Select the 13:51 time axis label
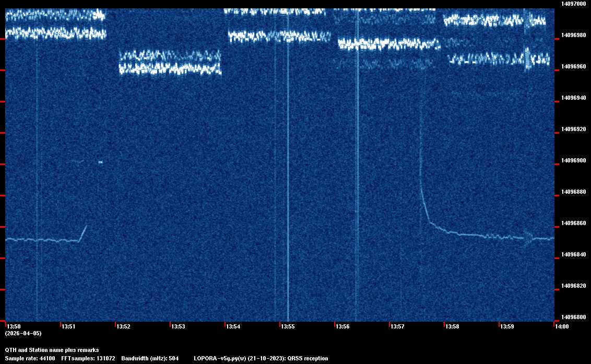The height and width of the screenshot is (364, 591). click(x=68, y=326)
